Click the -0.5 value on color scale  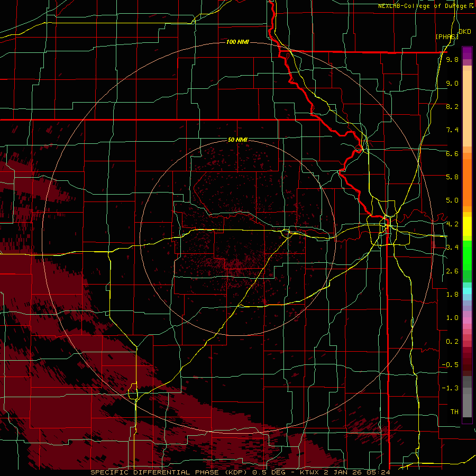tap(450, 365)
